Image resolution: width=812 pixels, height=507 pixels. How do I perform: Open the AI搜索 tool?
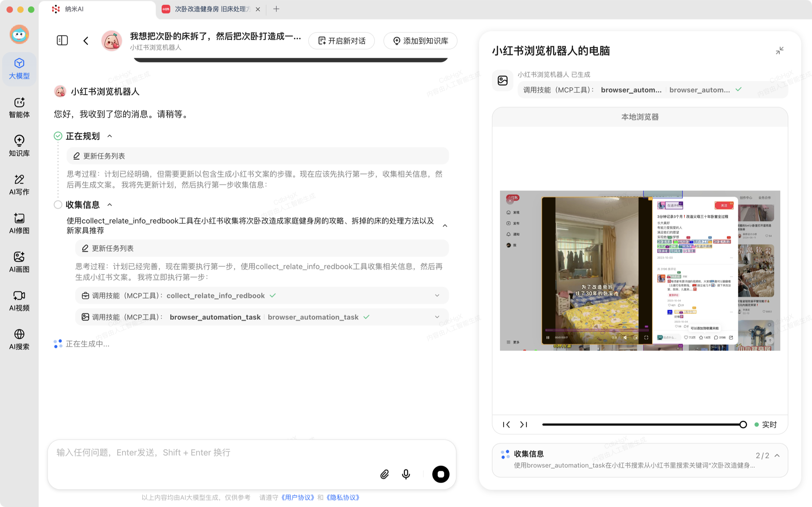pyautogui.click(x=19, y=339)
